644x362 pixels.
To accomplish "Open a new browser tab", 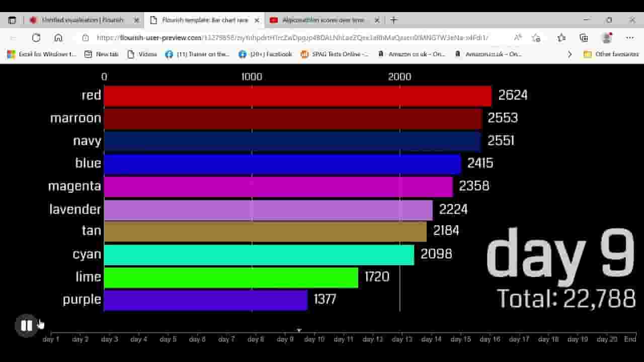I will (x=394, y=20).
